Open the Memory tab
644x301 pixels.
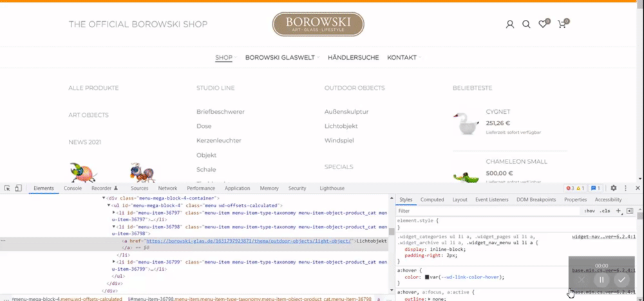pos(269,188)
